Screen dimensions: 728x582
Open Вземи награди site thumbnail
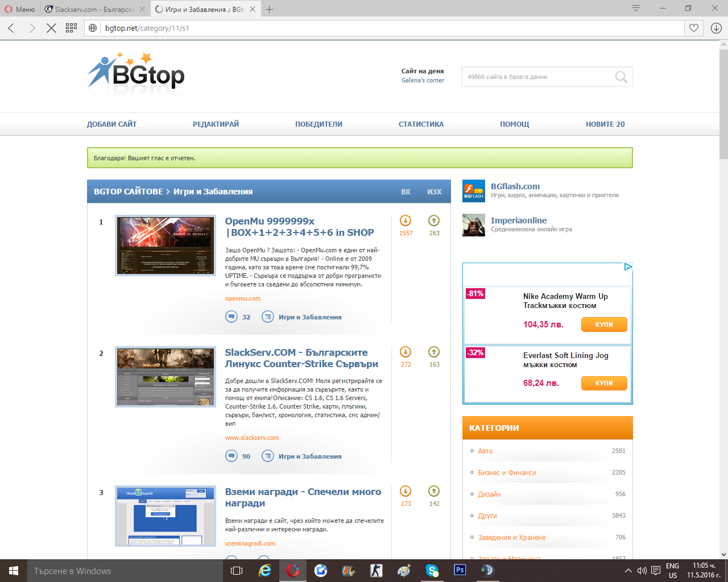pos(166,516)
